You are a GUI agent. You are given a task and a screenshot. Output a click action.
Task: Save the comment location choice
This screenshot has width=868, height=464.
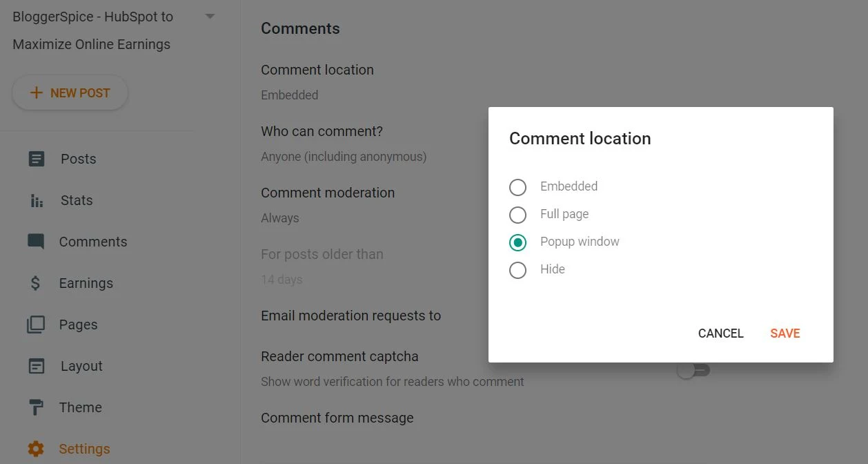coord(785,333)
